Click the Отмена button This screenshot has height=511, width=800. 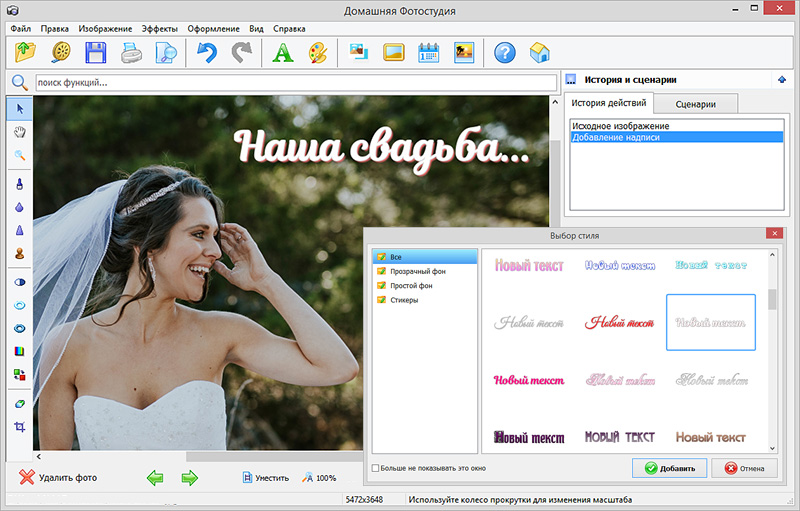(x=744, y=468)
